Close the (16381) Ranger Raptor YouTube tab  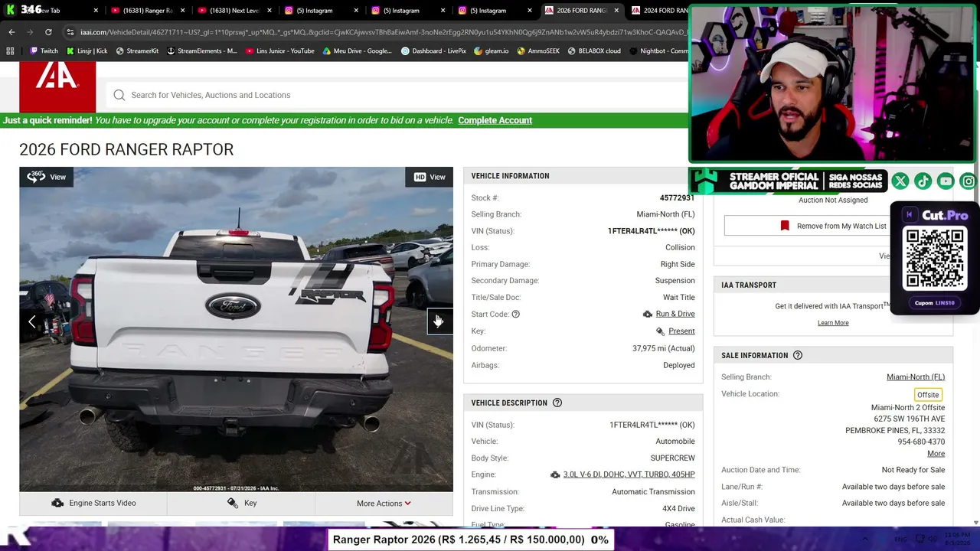[182, 11]
